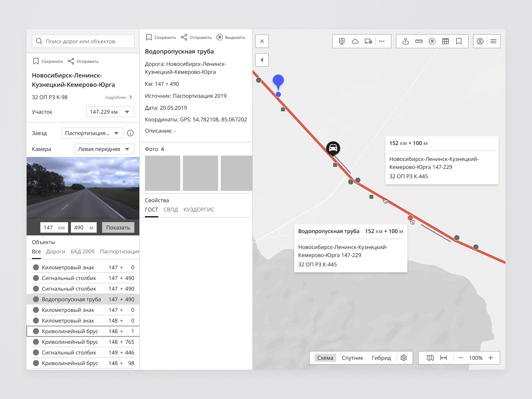Screen dimensions: 532x399
Task: Open the second photo thumbnail under Фото
Action: pos(200,173)
